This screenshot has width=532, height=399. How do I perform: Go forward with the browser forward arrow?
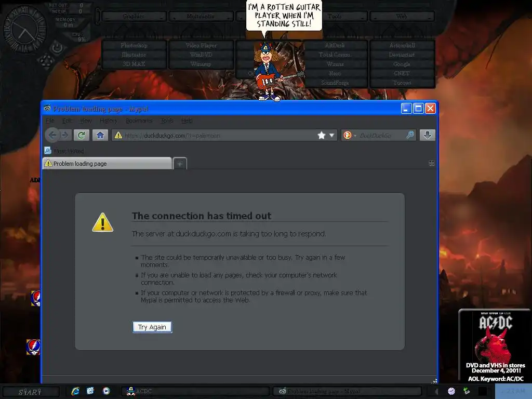[x=65, y=135]
